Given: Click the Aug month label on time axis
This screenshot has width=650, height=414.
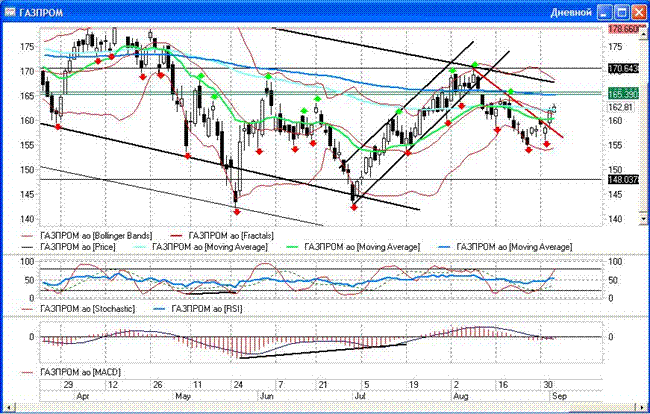Looking at the screenshot, I should (461, 396).
